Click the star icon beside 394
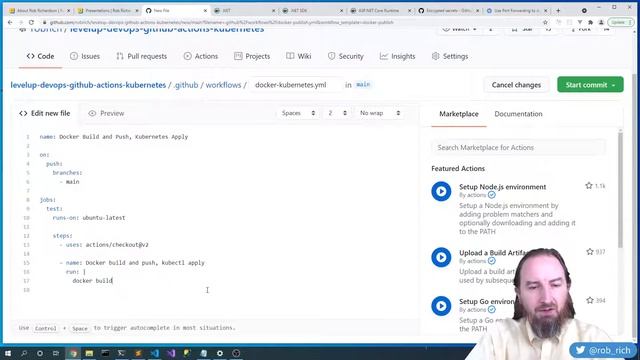 pos(590,300)
